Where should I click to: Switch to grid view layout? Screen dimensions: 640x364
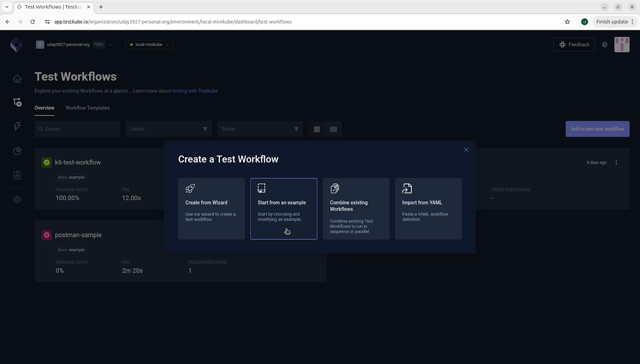pyautogui.click(x=317, y=129)
